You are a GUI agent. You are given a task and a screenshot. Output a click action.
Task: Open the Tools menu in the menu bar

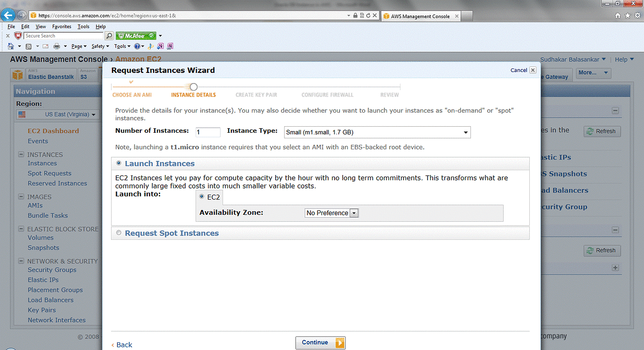tap(84, 27)
